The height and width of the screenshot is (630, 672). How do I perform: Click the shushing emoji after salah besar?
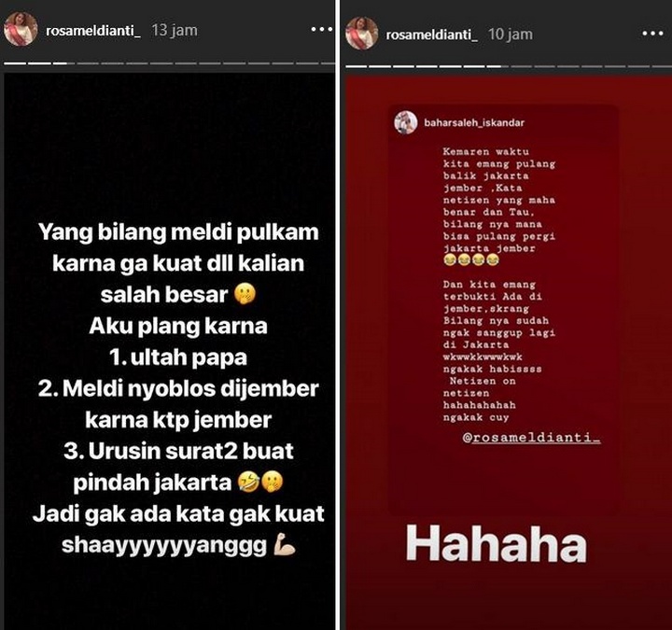(245, 294)
